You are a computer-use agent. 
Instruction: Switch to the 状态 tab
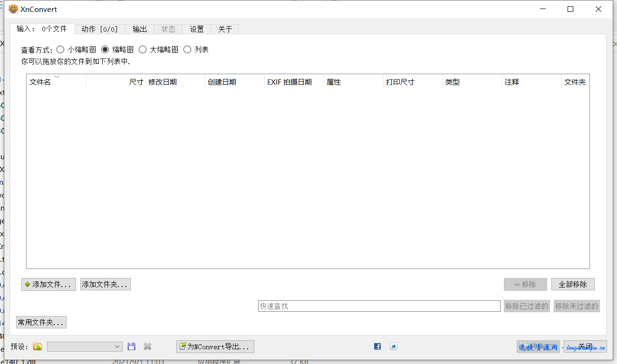(168, 29)
